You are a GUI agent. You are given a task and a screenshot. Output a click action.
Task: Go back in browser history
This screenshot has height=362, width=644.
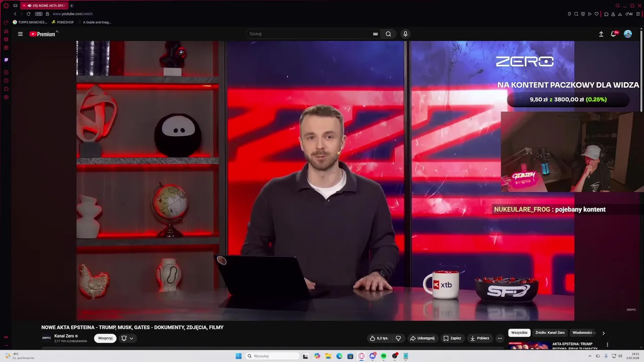pos(15,14)
